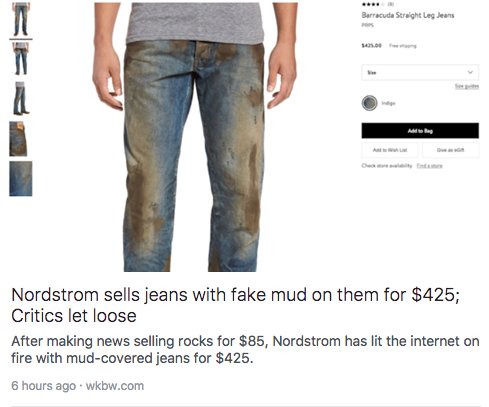Select the side-view jeans thumbnail
The height and width of the screenshot is (407, 489).
21,98
